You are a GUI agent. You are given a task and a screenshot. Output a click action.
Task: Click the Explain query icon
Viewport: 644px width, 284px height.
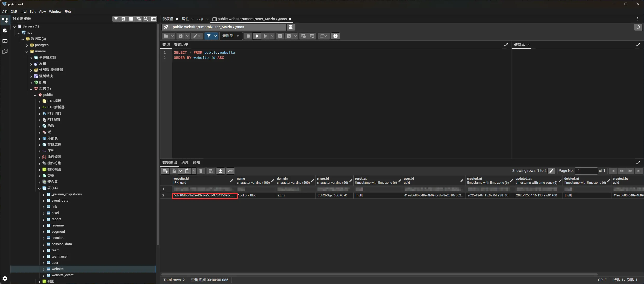coord(280,36)
